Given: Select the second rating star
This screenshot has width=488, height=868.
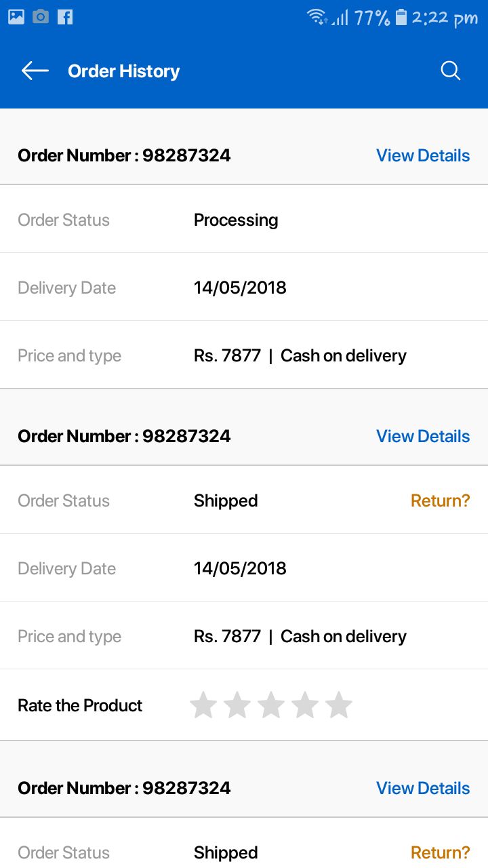Looking at the screenshot, I should point(237,705).
